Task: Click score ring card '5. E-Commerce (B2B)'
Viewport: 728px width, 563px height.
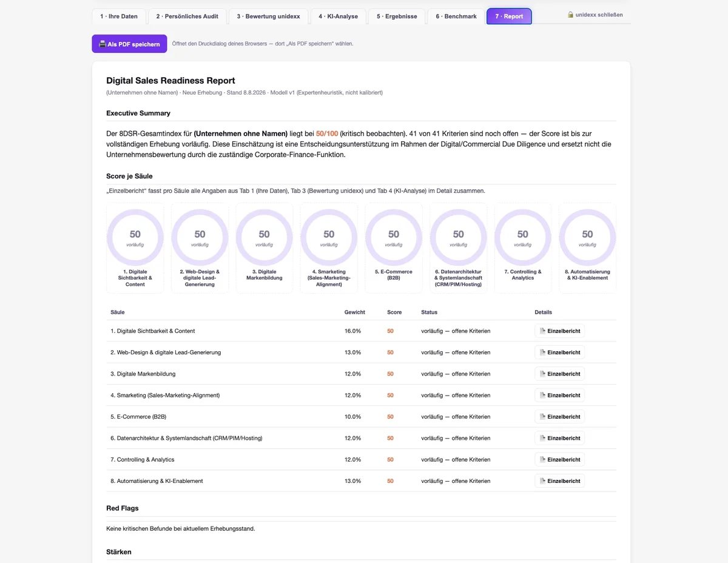Action: (x=394, y=248)
